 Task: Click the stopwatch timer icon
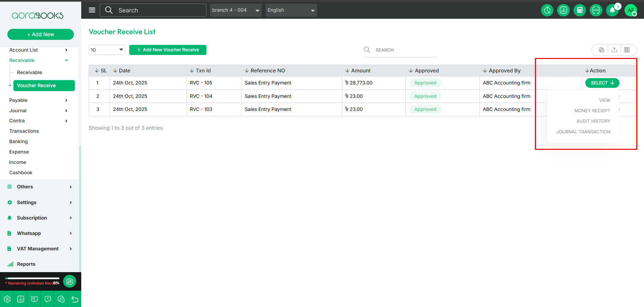pyautogui.click(x=547, y=10)
